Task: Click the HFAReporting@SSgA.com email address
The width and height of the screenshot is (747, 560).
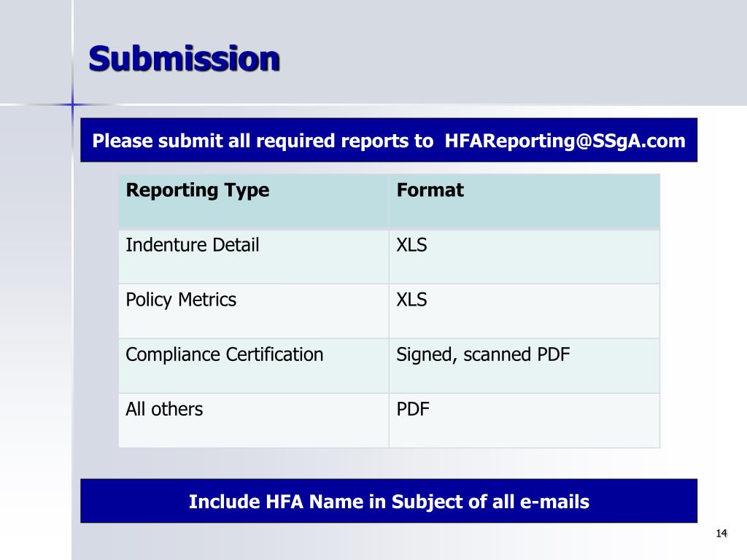Action: coord(565,141)
